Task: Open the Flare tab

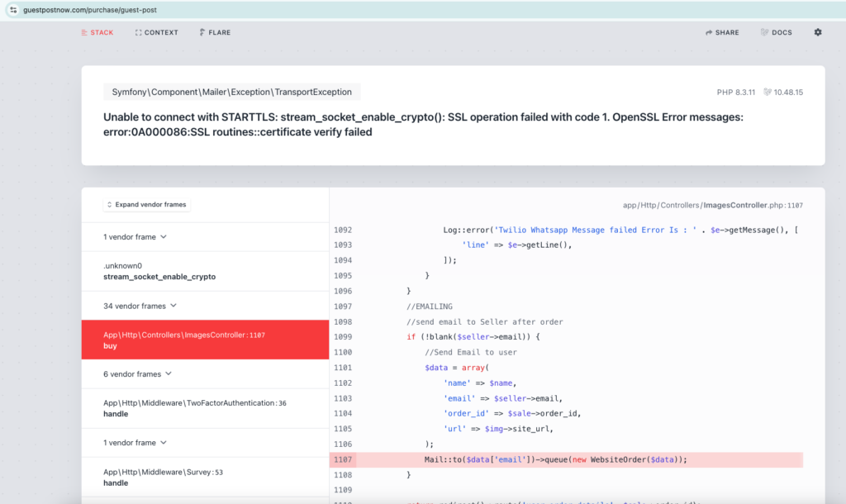Action: (x=215, y=32)
